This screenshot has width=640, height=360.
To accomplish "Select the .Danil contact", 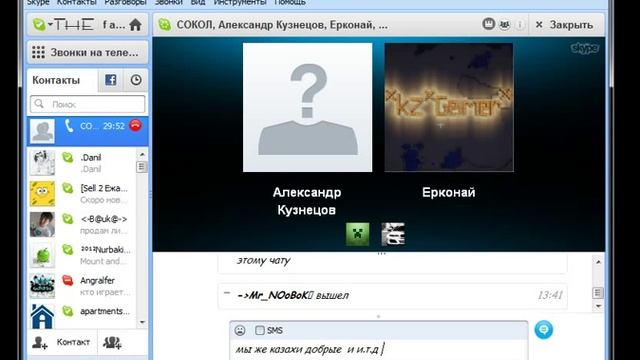I will coord(82,163).
